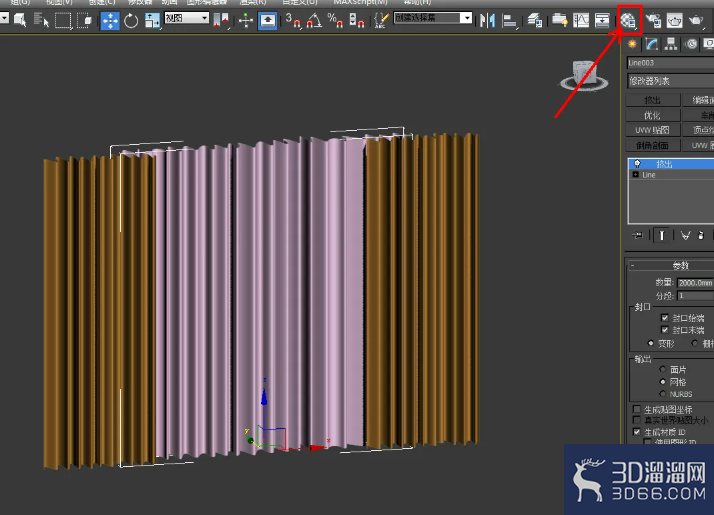Click the Pin Stack icon
The width and height of the screenshot is (714, 515).
[x=638, y=235]
